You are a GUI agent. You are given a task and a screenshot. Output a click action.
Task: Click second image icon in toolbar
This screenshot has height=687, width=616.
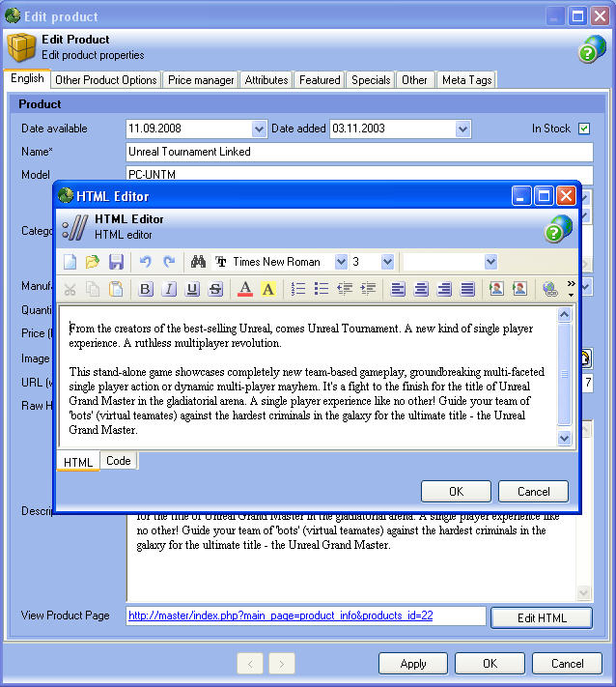tap(519, 289)
